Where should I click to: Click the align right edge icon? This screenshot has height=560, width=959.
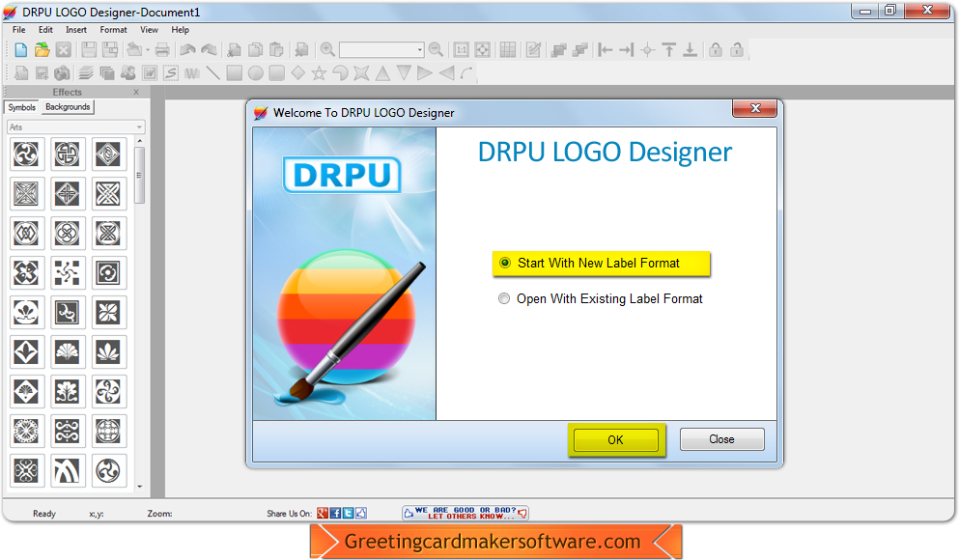[x=626, y=50]
